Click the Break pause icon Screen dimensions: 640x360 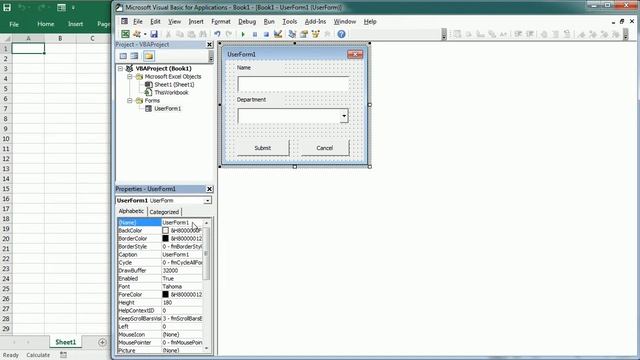pyautogui.click(x=255, y=34)
